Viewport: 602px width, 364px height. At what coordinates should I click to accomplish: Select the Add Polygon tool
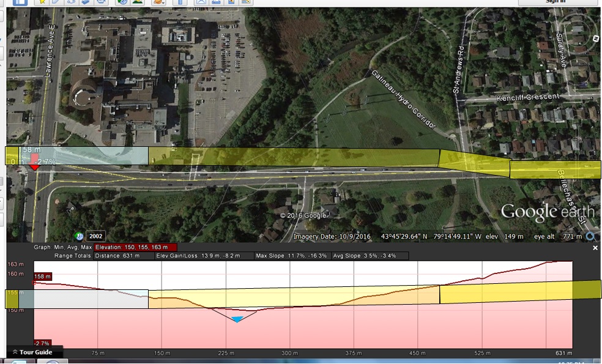click(x=56, y=2)
